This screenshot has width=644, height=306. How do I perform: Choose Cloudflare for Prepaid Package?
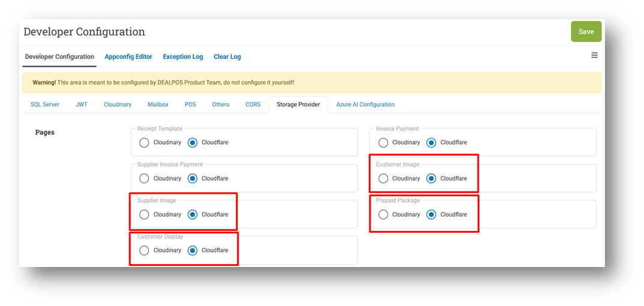click(431, 215)
